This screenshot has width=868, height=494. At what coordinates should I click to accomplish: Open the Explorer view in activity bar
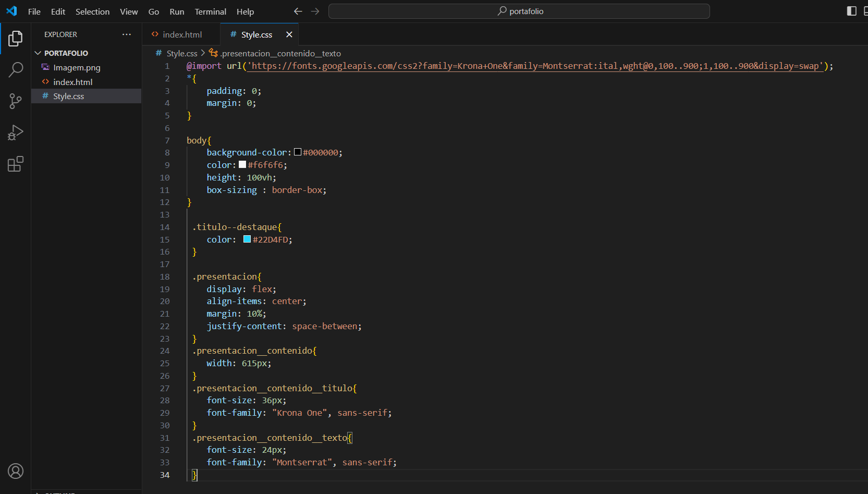[x=16, y=39]
